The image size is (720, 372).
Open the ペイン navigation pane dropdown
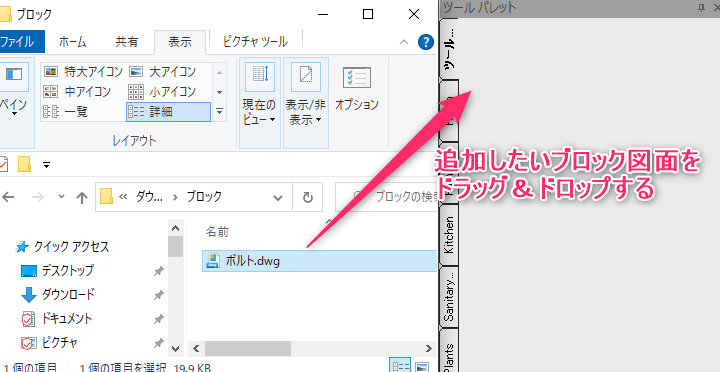click(x=14, y=103)
